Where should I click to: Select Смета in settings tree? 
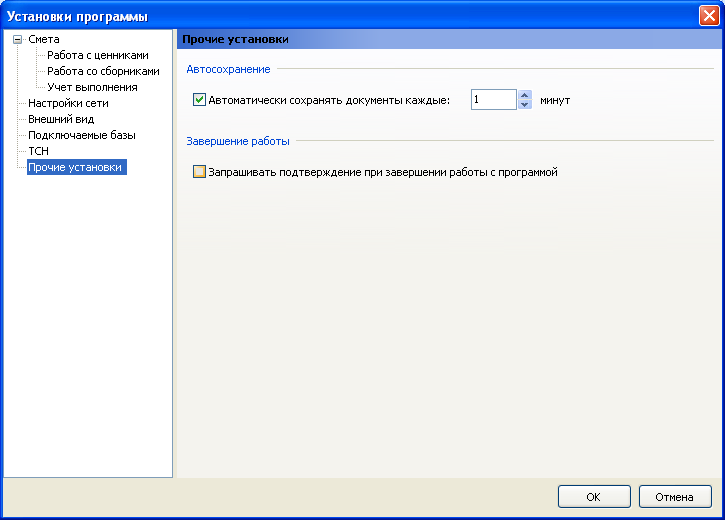[44, 39]
